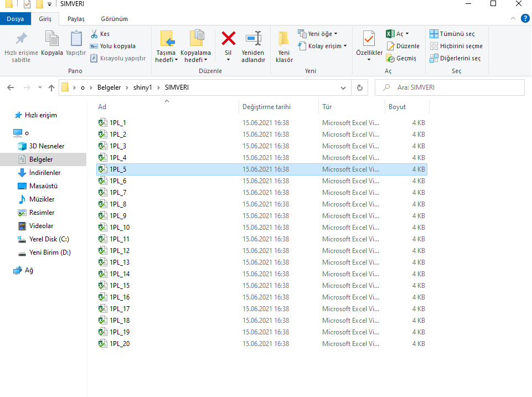
Task: Select the file 1PL_10
Action: pos(262,228)
